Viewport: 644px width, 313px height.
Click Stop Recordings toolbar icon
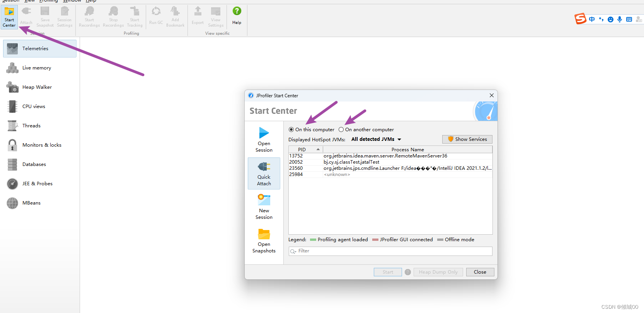(x=113, y=17)
